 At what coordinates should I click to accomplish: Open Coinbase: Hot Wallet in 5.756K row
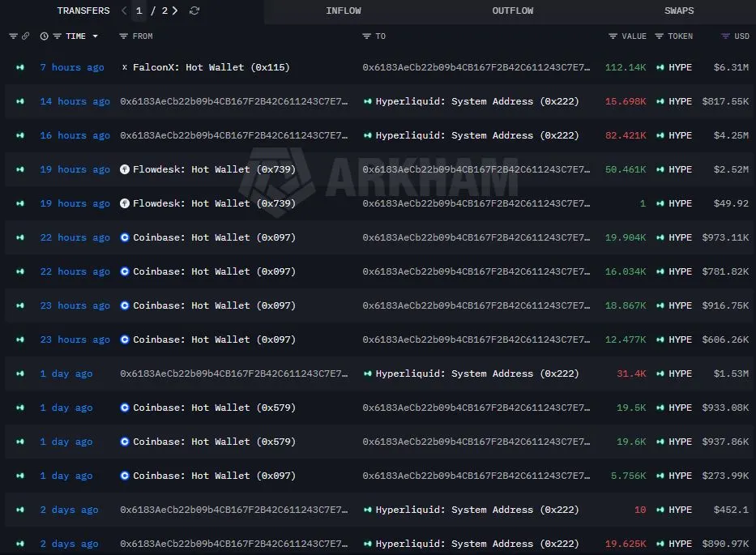214,476
